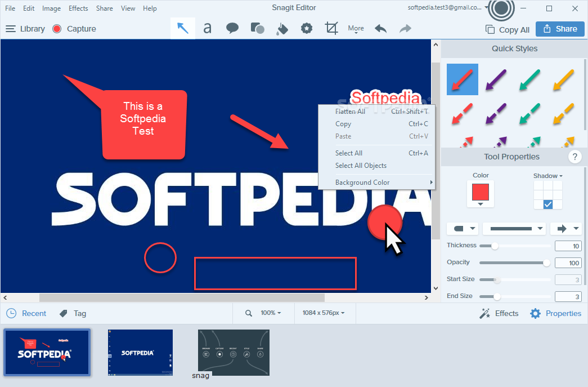Click the Redo arrow
Viewport: 588px width, 387px height.
[x=405, y=29]
